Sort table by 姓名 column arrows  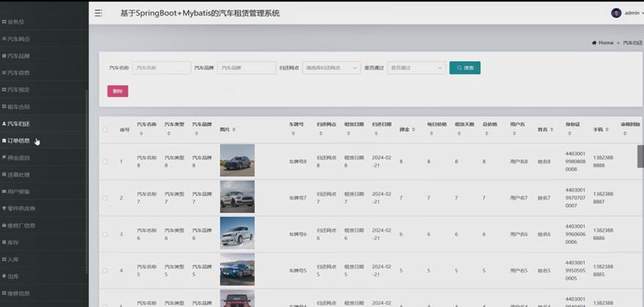click(551, 129)
